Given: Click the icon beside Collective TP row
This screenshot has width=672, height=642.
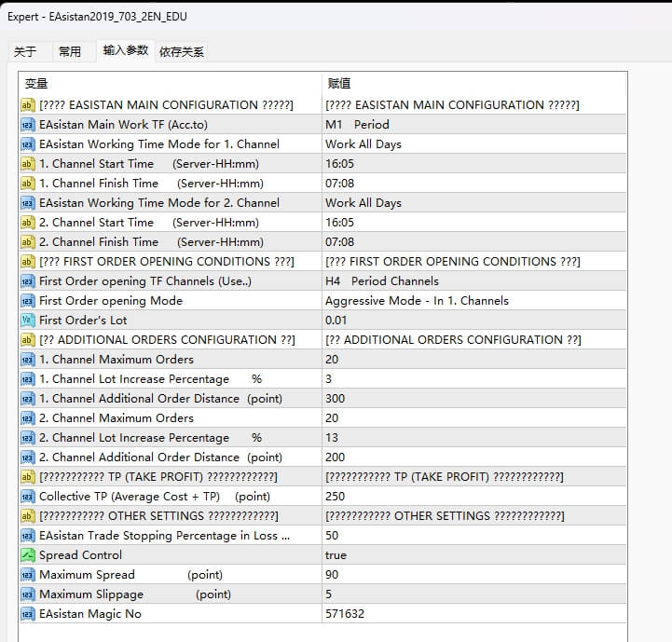Looking at the screenshot, I should 27,497.
